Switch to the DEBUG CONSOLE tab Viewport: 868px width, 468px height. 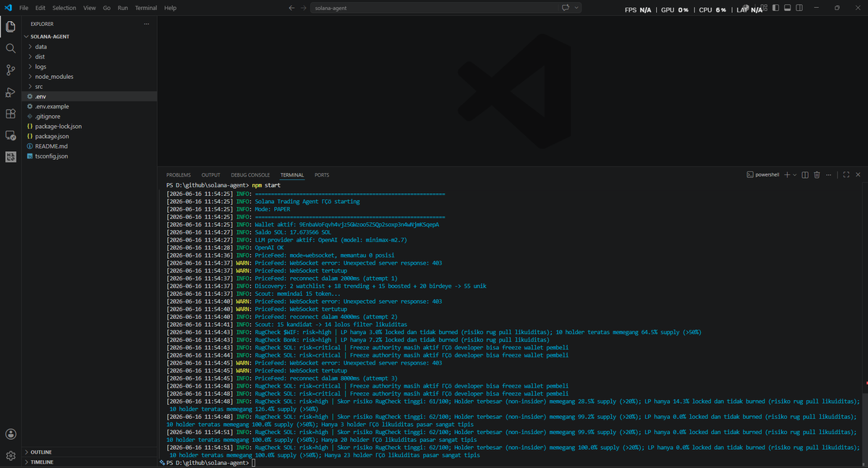click(250, 175)
